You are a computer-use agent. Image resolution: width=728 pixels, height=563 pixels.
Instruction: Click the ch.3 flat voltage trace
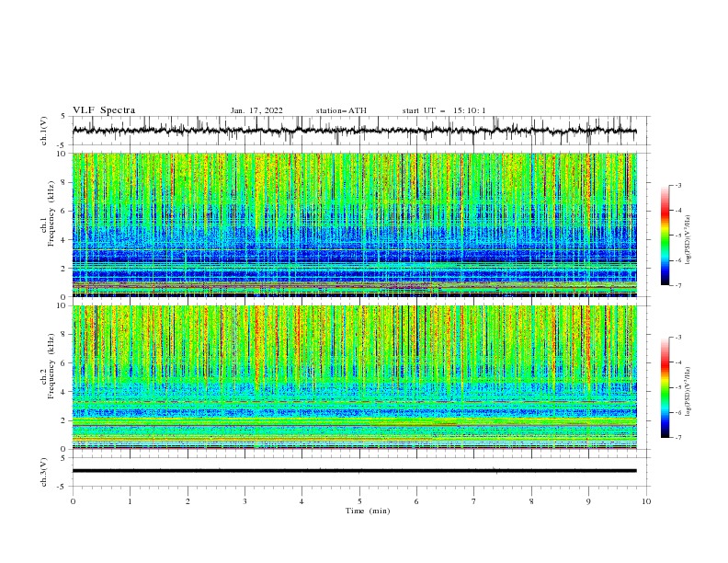click(354, 471)
